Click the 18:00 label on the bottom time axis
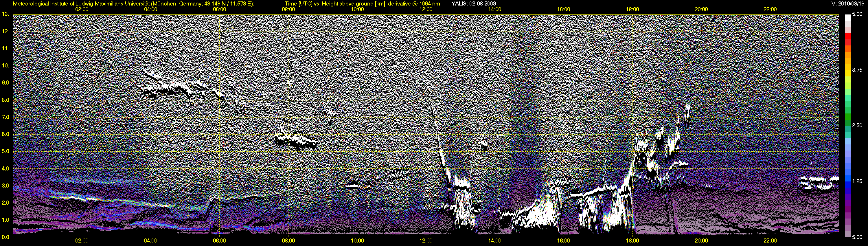868x246 pixels. (x=632, y=241)
